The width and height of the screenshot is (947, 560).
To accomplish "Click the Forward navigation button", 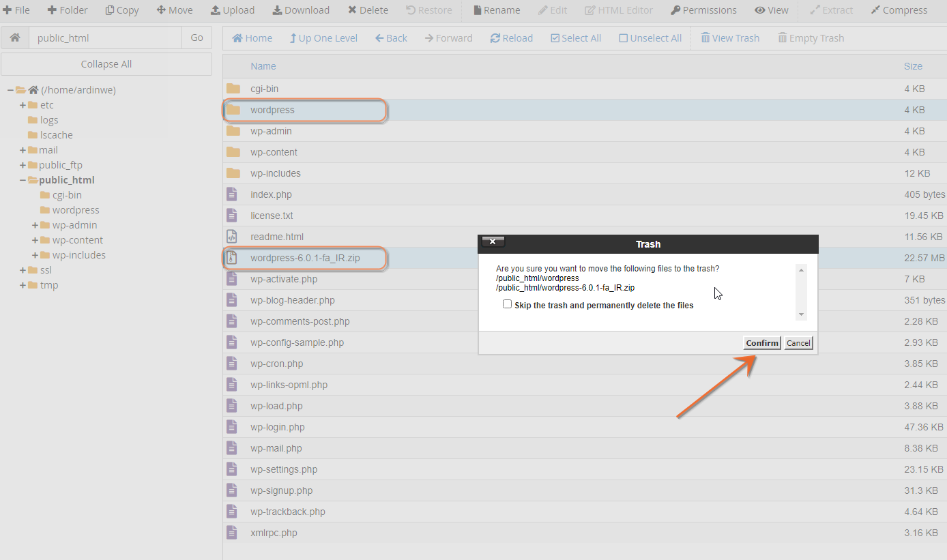I will coord(448,38).
